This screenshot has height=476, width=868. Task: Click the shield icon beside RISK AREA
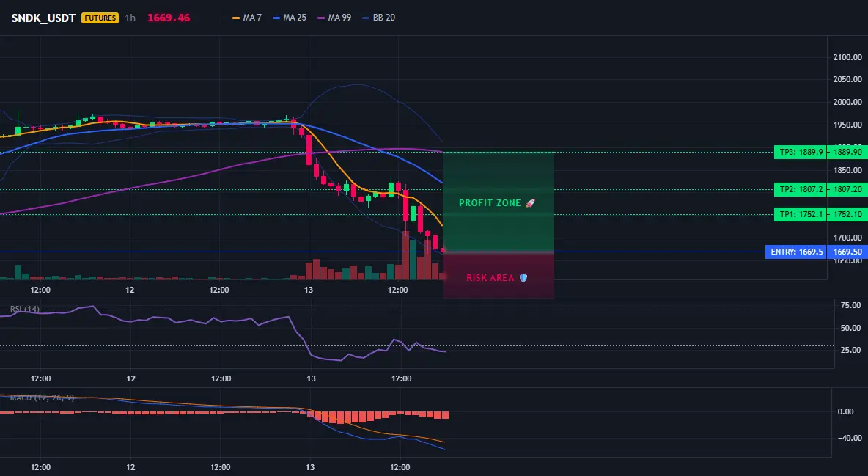tap(523, 278)
